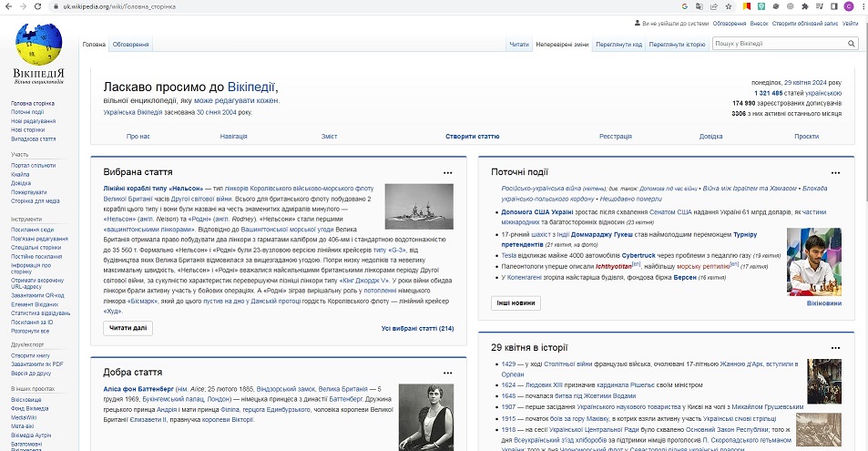Screen dimensions: 868x451
Task: Open the media control playlist icon
Action: click(x=820, y=6)
